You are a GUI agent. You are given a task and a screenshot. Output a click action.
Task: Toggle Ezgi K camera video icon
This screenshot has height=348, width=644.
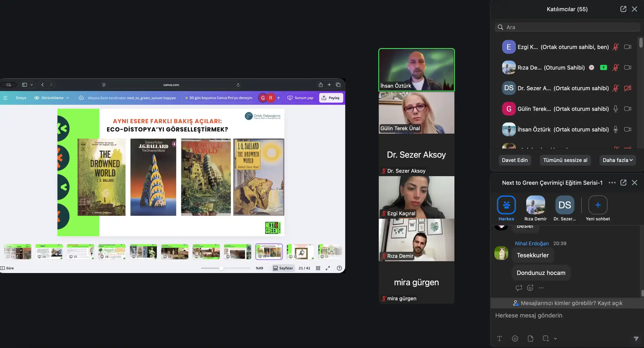click(x=627, y=47)
